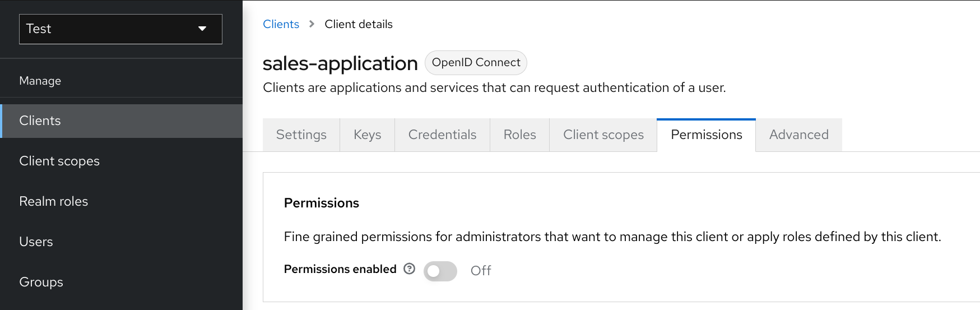Open Clients in the sidebar
980x310 pixels.
(x=40, y=121)
